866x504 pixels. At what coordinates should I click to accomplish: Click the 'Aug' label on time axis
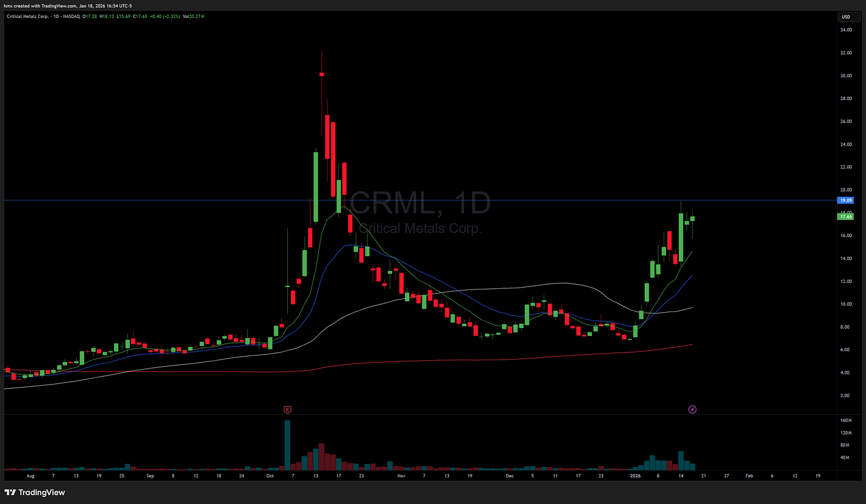(x=30, y=475)
